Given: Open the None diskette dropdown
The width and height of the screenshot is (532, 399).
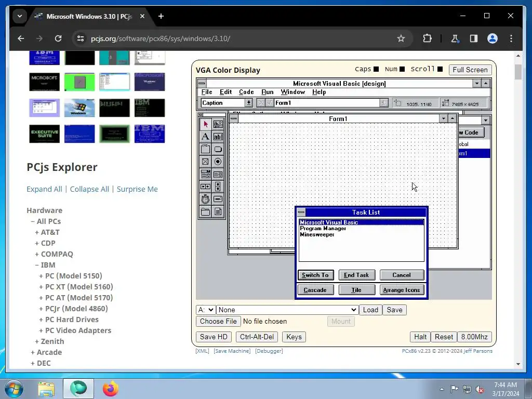Looking at the screenshot, I should coord(287,310).
